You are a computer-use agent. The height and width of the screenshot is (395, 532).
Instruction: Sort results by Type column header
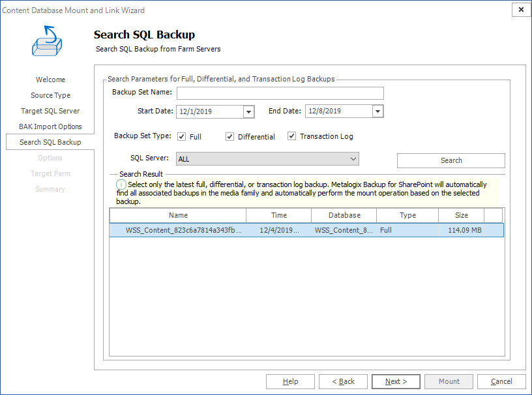(407, 215)
